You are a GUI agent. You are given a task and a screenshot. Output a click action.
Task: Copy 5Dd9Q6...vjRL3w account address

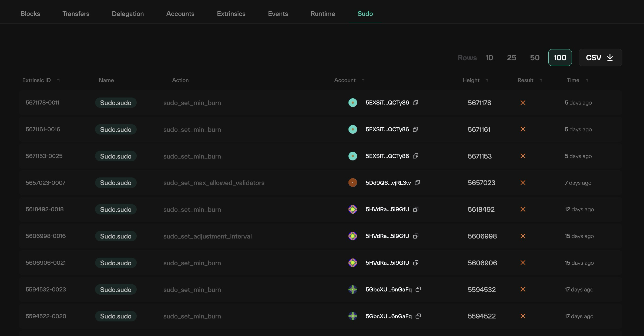coord(417,183)
